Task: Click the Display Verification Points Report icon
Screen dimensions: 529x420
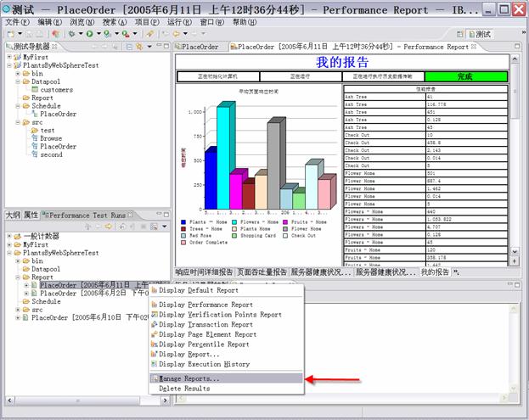Action: pos(154,315)
